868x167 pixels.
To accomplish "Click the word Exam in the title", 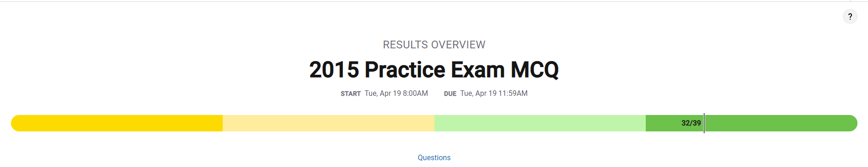I will 478,70.
